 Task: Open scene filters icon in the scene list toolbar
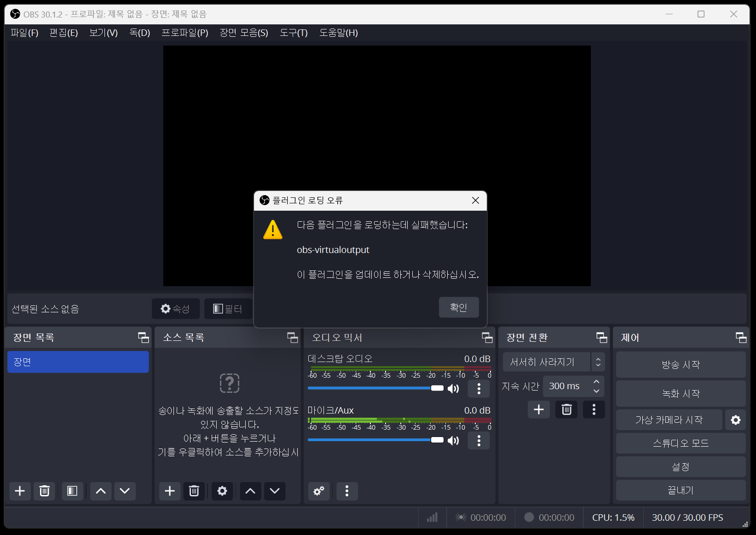click(72, 491)
